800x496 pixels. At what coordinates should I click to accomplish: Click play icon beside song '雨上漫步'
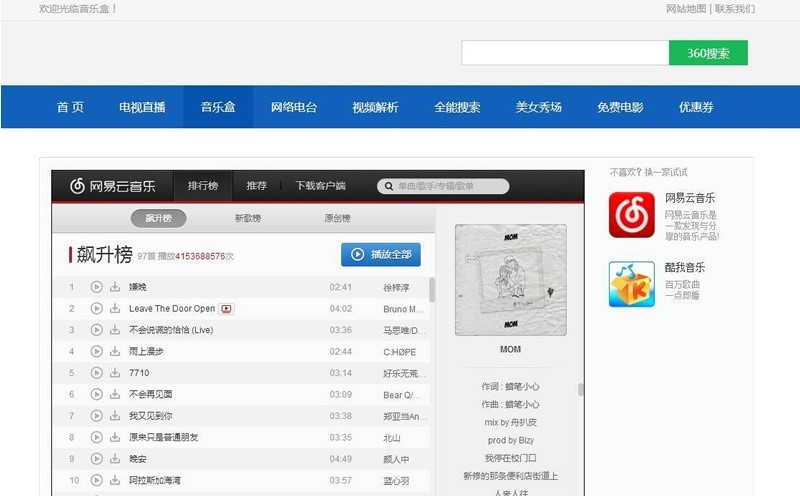(x=97, y=352)
